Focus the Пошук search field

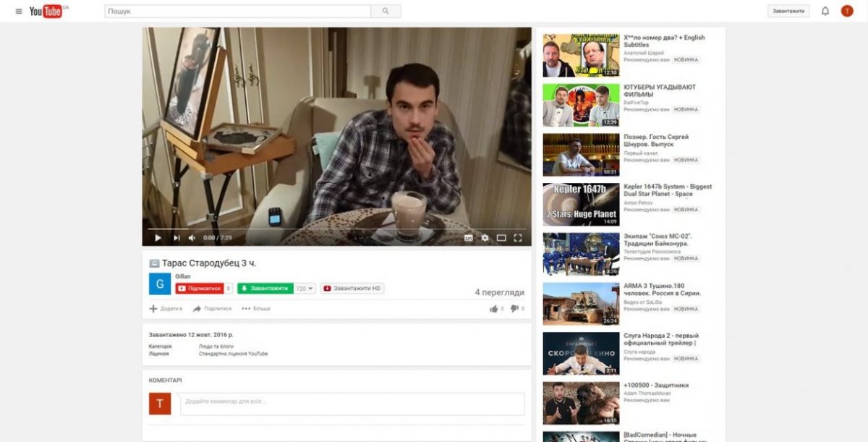coord(238,12)
